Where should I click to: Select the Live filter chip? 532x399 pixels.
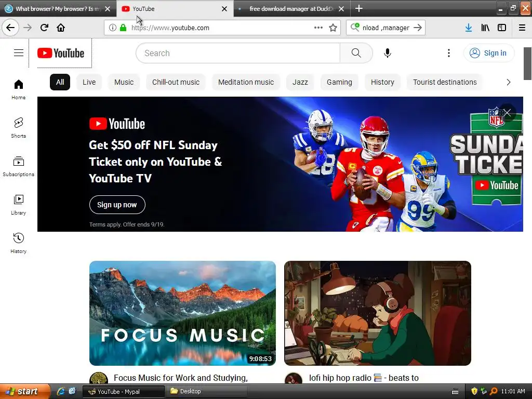pos(89,82)
